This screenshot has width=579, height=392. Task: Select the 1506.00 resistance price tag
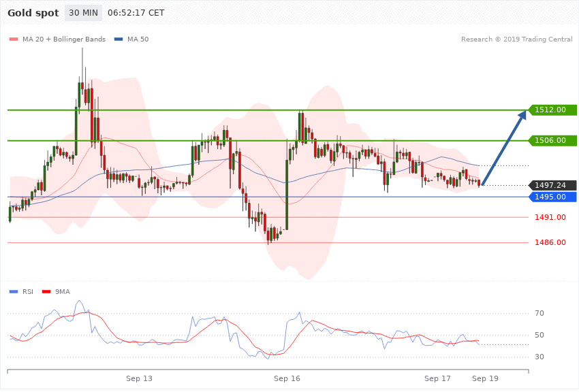click(x=552, y=140)
